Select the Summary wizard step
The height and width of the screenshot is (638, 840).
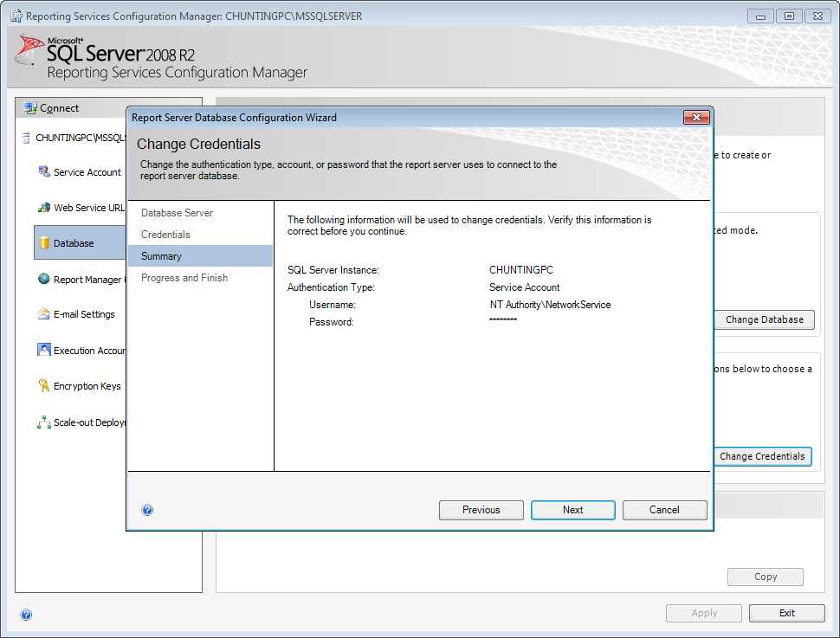point(200,256)
